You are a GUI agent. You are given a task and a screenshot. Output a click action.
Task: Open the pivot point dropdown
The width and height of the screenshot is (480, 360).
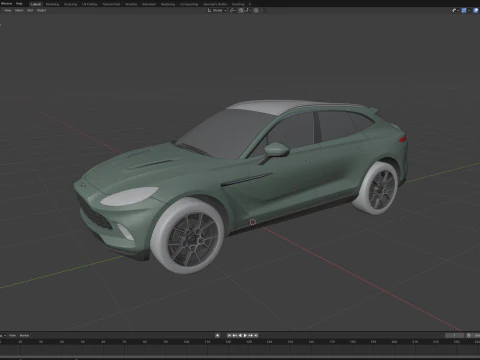tap(233, 10)
